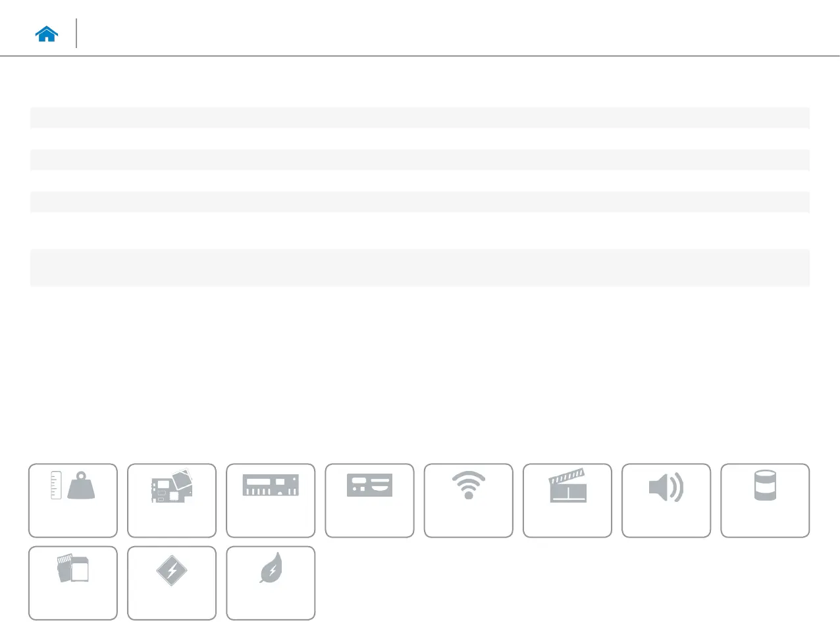
Task: Open the storage cylinder specs tile
Action: coord(765,501)
